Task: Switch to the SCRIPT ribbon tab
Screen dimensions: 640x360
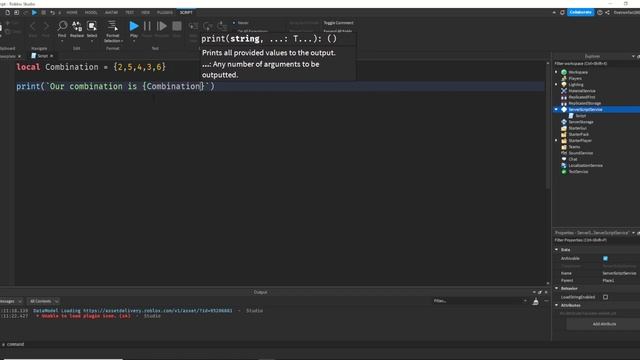Action: click(186, 13)
